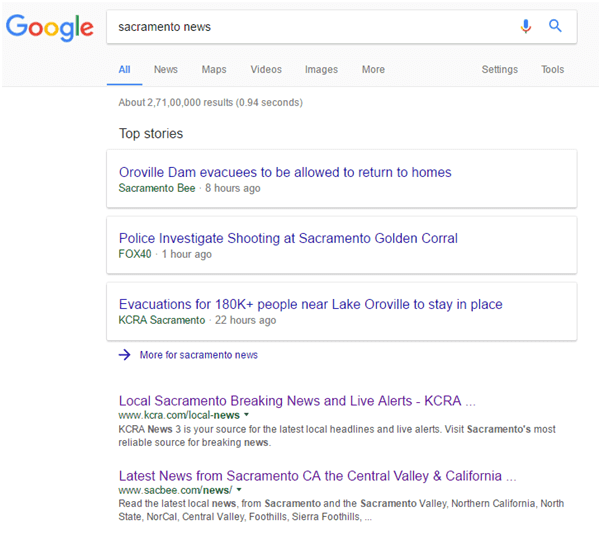Click the microphone voice search icon

point(526,27)
